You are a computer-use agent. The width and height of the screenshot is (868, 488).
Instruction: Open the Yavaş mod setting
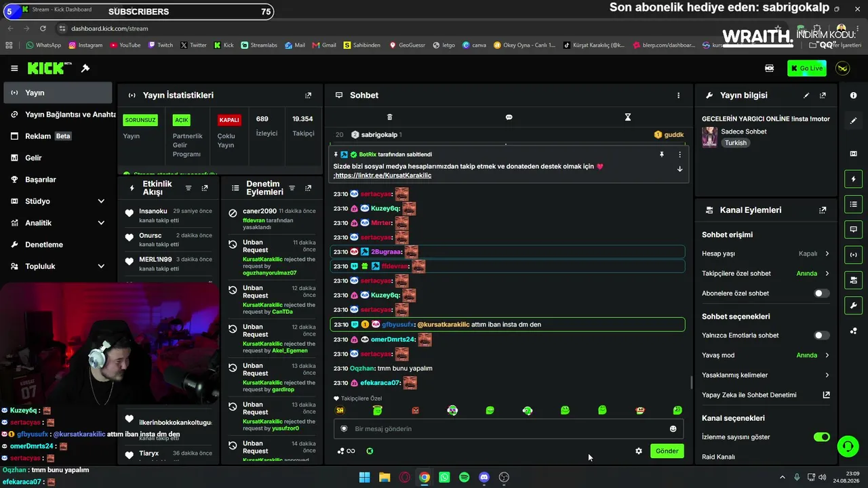click(766, 355)
